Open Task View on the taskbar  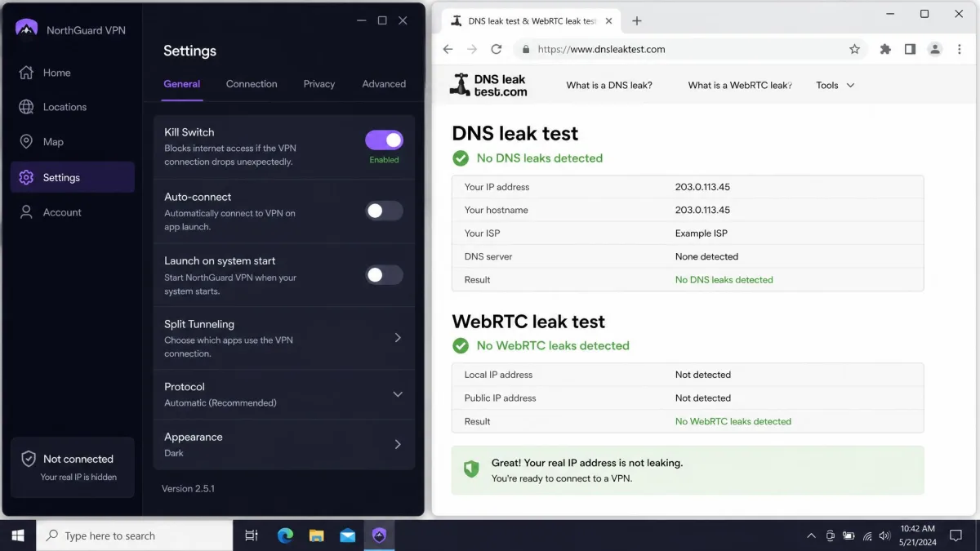[252, 535]
